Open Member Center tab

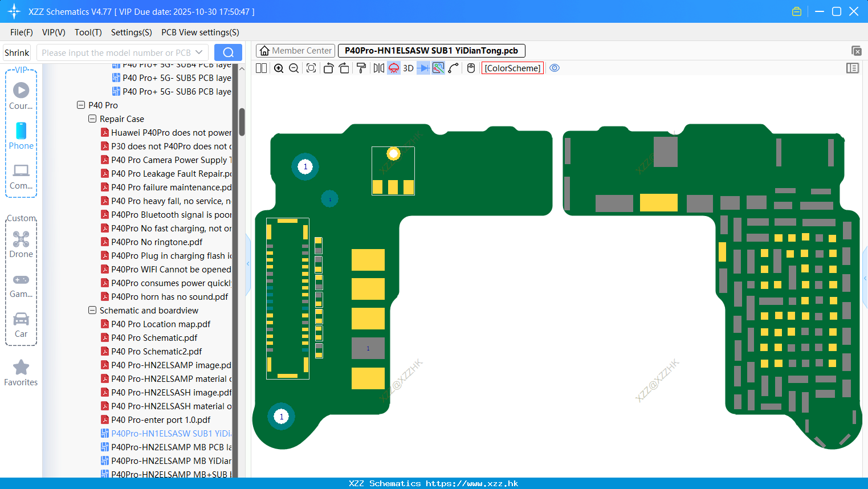295,51
